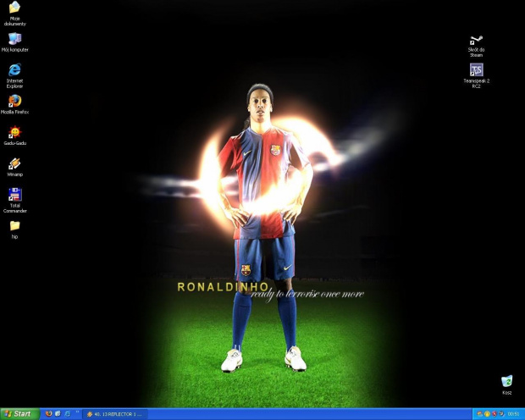Open the Kosz recycle bin icon
The height and width of the screenshot is (420, 525).
click(x=507, y=384)
